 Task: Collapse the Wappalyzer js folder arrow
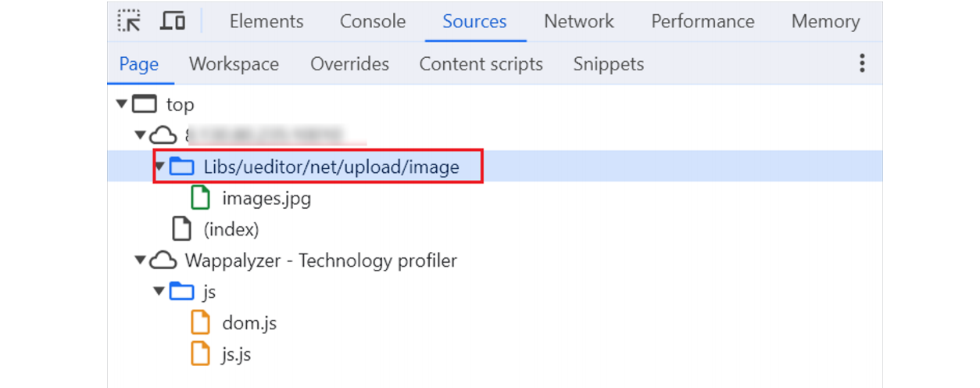[x=159, y=292]
